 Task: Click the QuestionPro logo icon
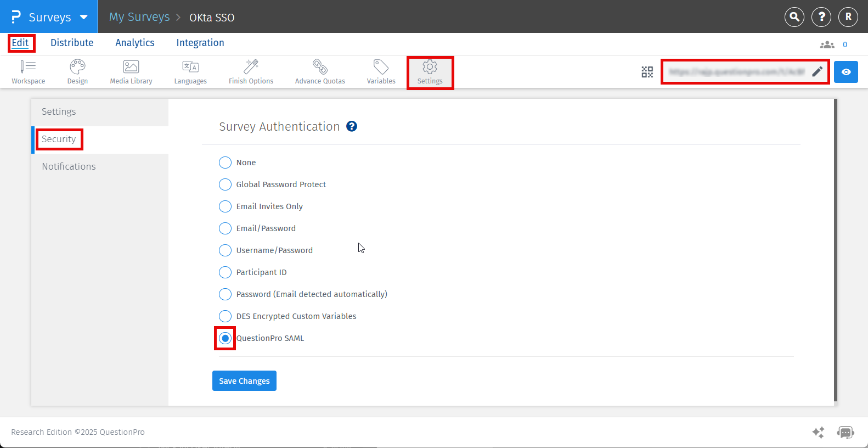[16, 17]
